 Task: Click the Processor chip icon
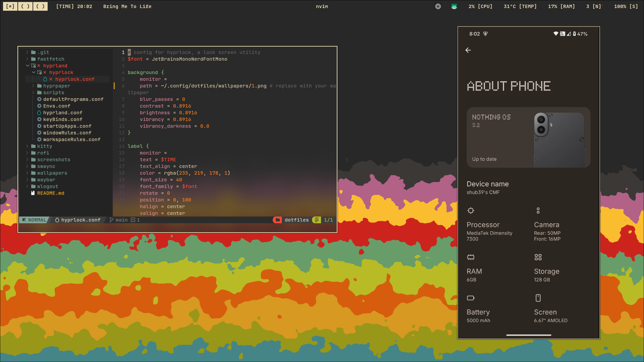pos(471,210)
